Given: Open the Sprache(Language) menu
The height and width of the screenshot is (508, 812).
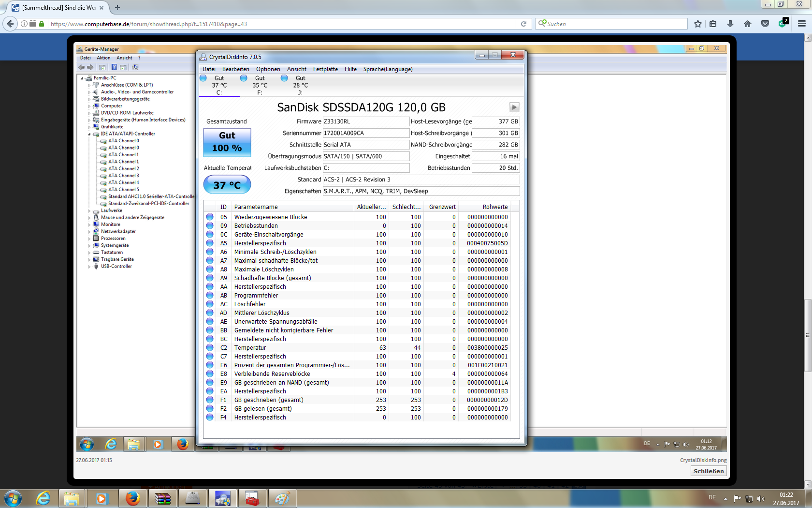Looking at the screenshot, I should (x=388, y=69).
